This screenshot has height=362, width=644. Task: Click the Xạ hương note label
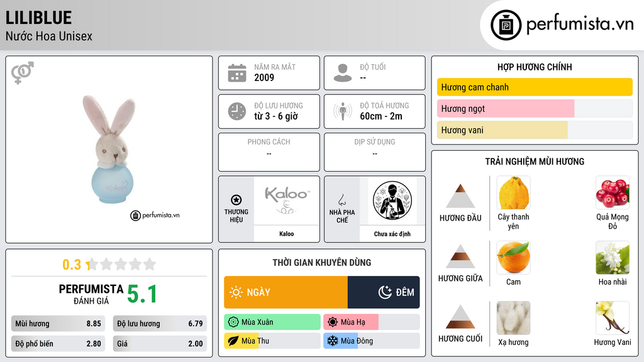(513, 343)
